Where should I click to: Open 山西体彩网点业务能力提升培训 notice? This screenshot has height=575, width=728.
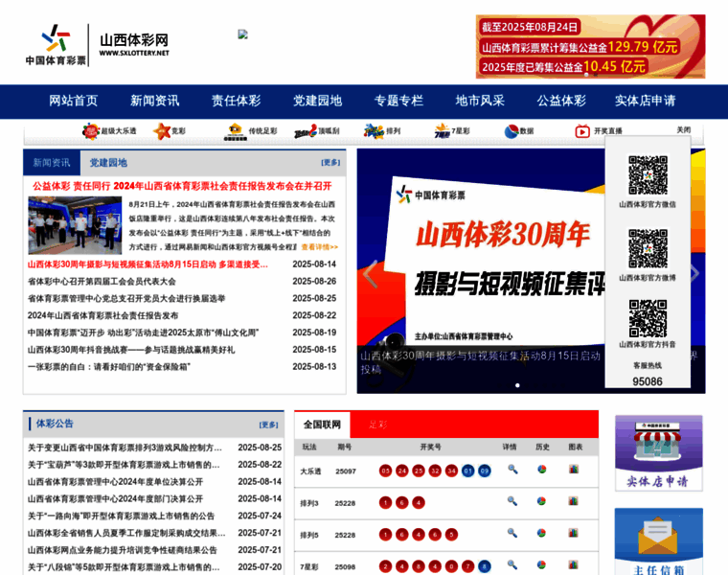pos(122,550)
